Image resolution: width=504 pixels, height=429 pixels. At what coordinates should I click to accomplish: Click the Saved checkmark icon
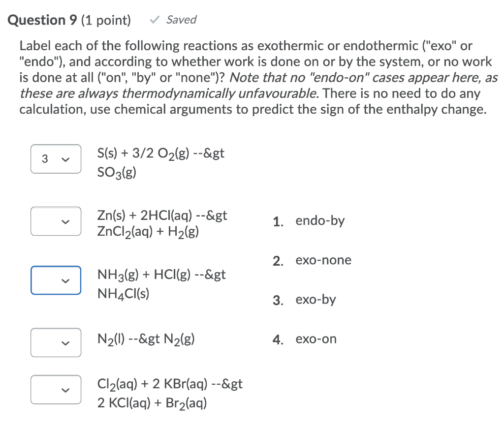point(154,20)
